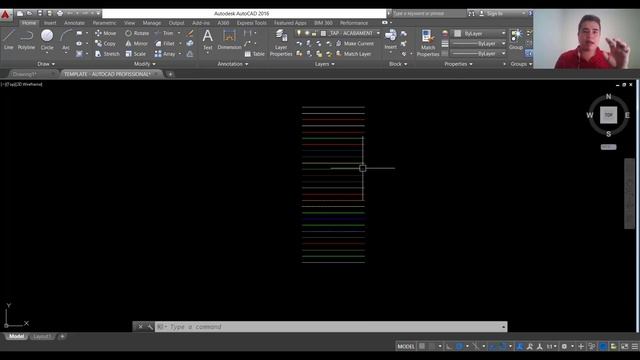Insert a Table
The image size is (640, 360).
click(255, 54)
